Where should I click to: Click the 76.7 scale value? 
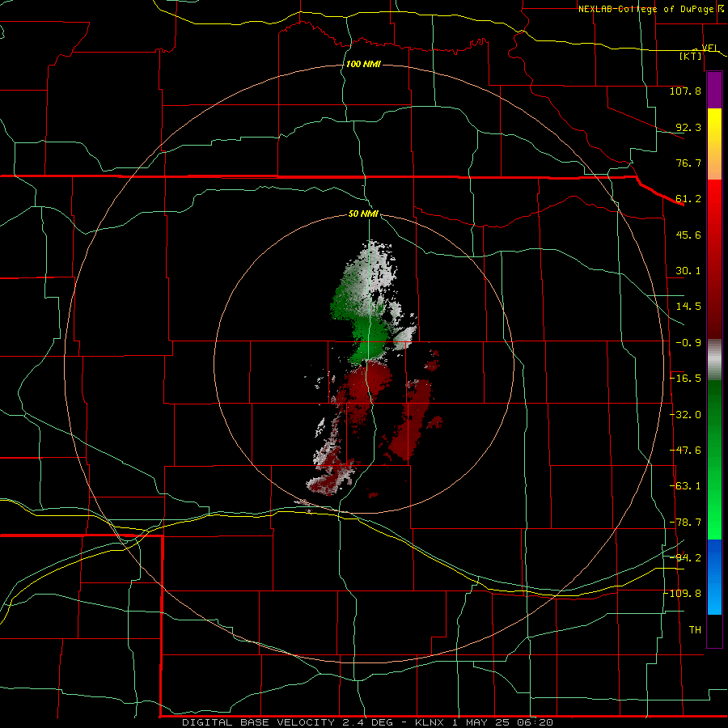click(688, 163)
